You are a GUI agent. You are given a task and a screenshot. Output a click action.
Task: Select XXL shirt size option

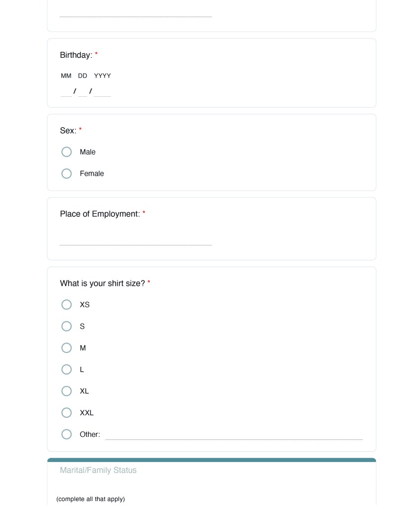click(67, 413)
